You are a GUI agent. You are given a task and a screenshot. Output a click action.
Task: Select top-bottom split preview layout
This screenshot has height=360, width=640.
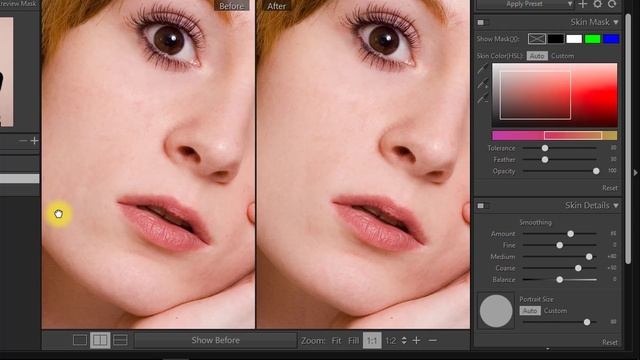(x=120, y=340)
